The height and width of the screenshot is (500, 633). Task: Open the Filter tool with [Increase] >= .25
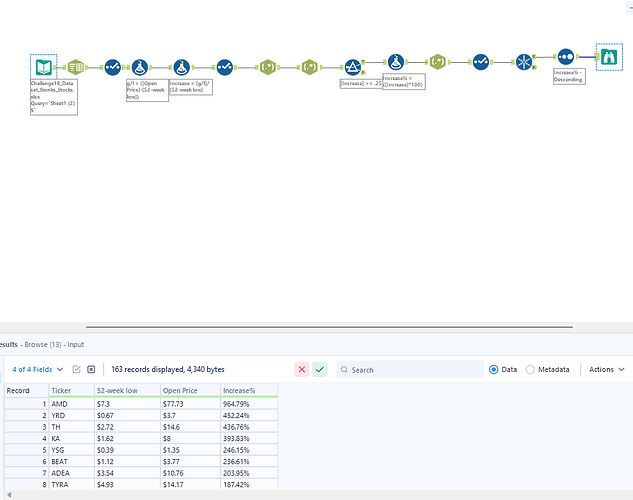point(352,67)
